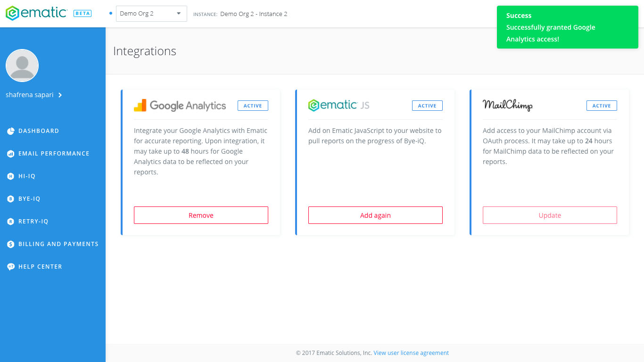Click the Help Center chat bubble icon
The width and height of the screenshot is (644, 362).
(10, 267)
